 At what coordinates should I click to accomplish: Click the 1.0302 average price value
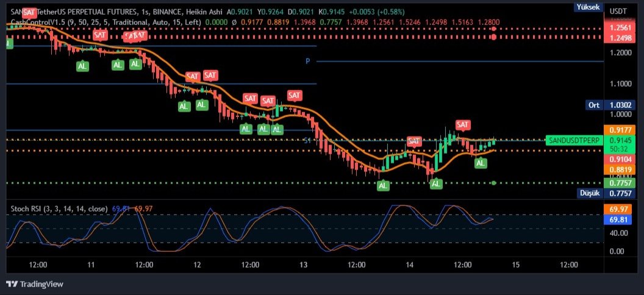tap(620, 105)
